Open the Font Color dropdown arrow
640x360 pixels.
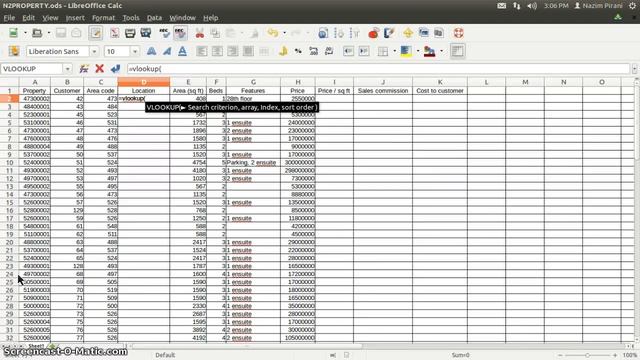[442, 51]
